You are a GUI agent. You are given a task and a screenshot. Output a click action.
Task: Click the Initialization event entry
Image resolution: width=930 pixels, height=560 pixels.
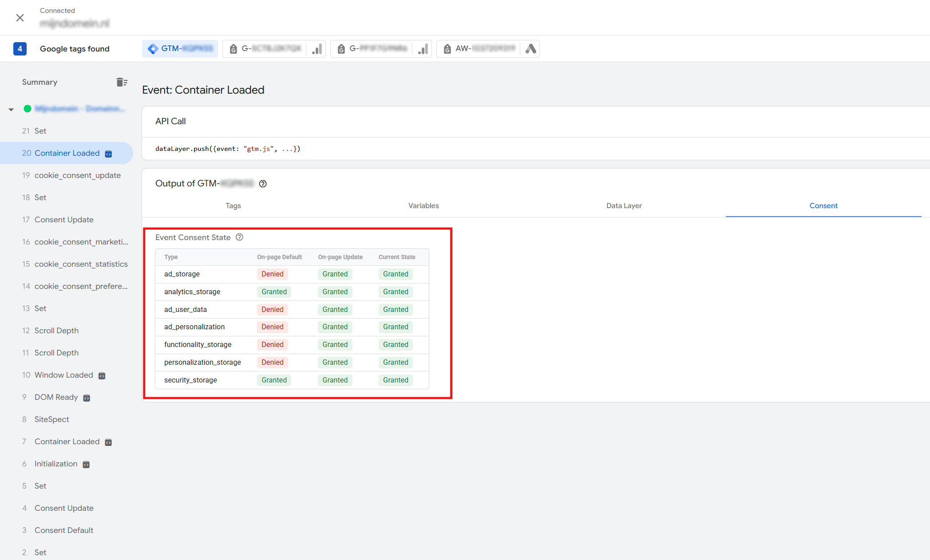tap(55, 464)
